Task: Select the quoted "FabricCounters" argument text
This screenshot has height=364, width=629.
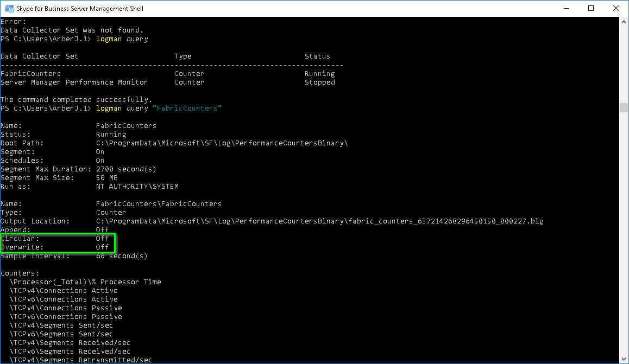Action: click(187, 108)
